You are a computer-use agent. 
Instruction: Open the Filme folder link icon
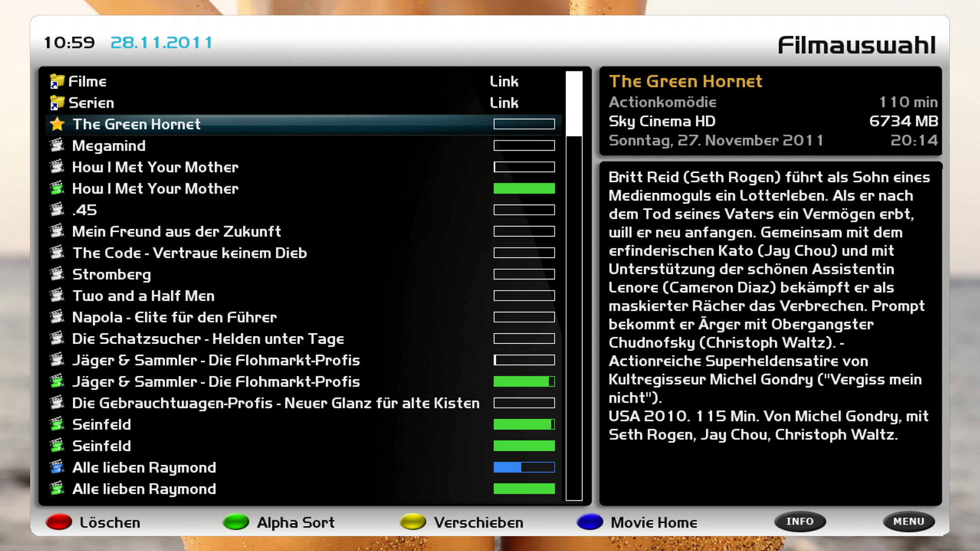[57, 82]
